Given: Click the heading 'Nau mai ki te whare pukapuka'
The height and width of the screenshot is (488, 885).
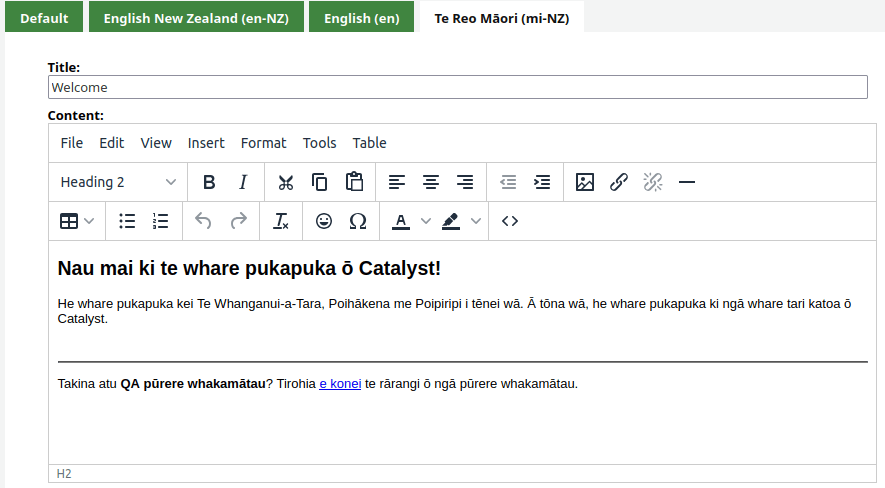Looking at the screenshot, I should click(x=249, y=268).
